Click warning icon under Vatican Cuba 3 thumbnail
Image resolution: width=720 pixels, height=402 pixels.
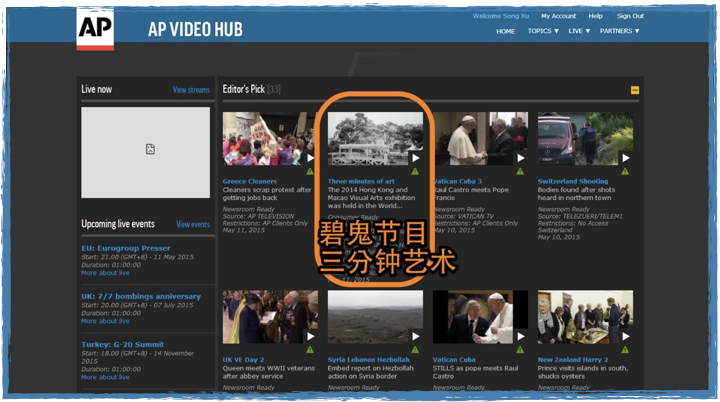[x=520, y=171]
